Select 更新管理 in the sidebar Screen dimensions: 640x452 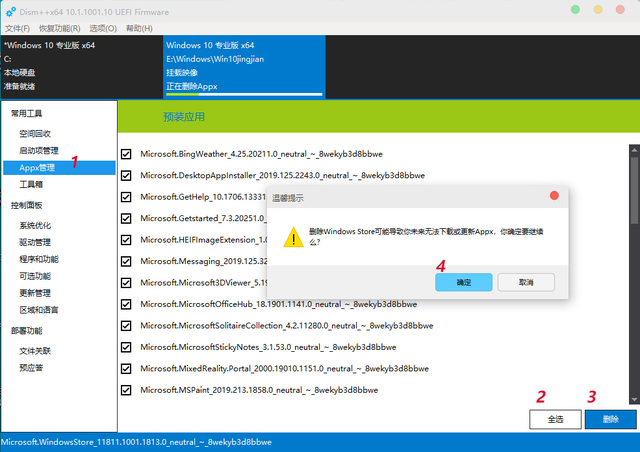tap(35, 293)
